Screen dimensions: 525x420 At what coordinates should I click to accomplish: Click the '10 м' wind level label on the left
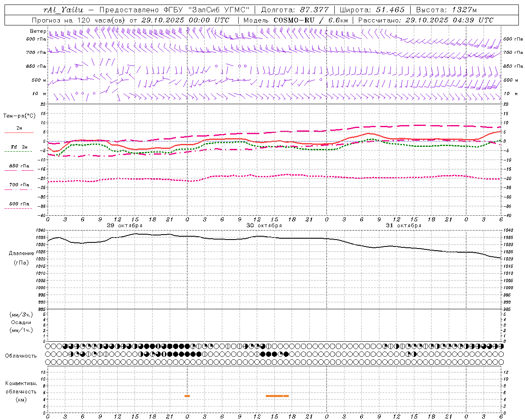[x=39, y=94]
